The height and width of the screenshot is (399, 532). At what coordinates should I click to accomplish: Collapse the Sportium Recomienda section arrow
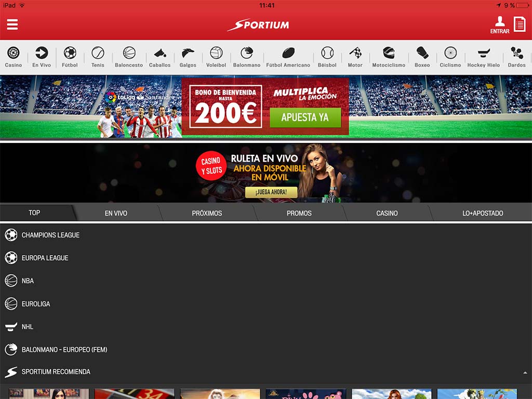[525, 372]
